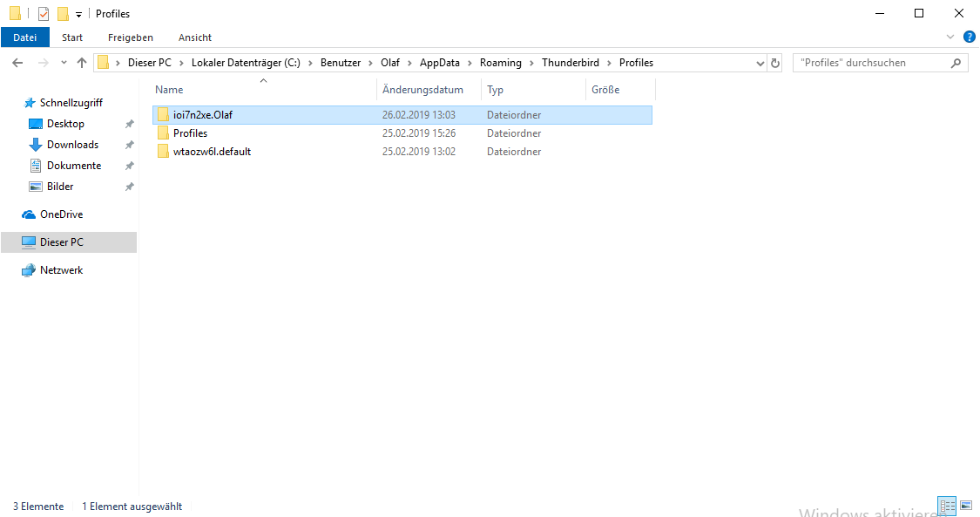Expand the chevron after Roaming breadcrumb
Viewport: 980px width, 517px height.
click(x=532, y=63)
